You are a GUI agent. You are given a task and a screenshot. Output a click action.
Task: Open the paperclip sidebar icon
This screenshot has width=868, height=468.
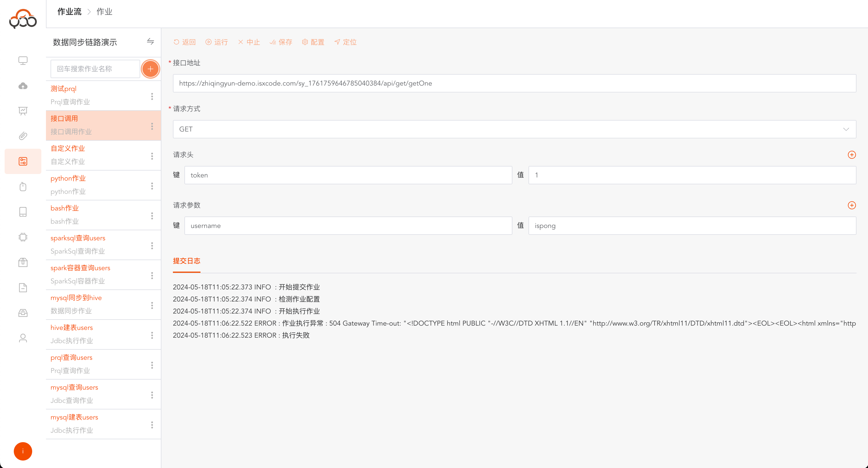[23, 136]
